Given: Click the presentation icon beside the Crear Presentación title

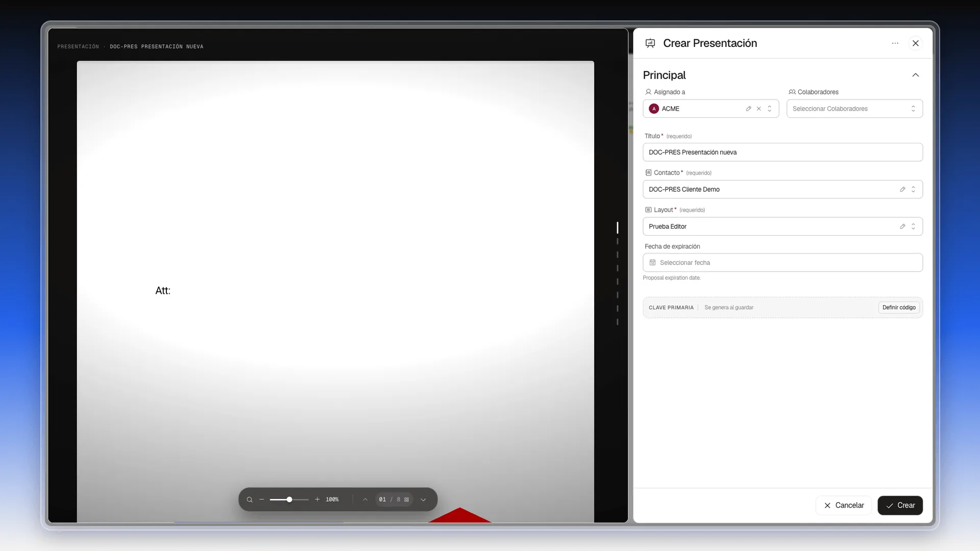Looking at the screenshot, I should pyautogui.click(x=650, y=43).
